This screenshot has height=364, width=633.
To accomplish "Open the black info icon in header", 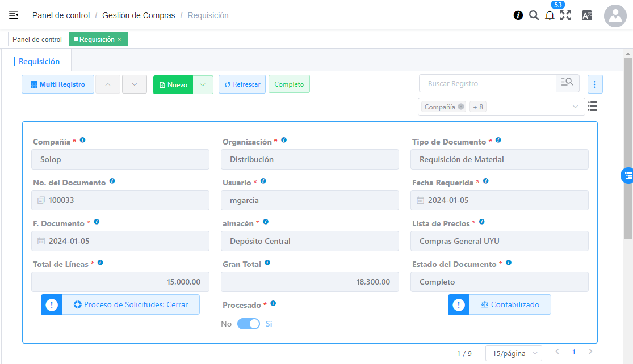I will (518, 15).
